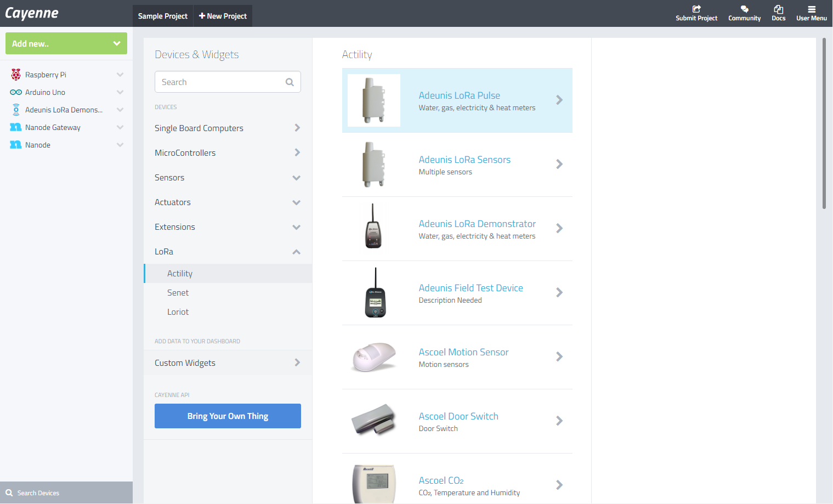
Task: Click the Nanode Gateway device icon
Action: [16, 127]
